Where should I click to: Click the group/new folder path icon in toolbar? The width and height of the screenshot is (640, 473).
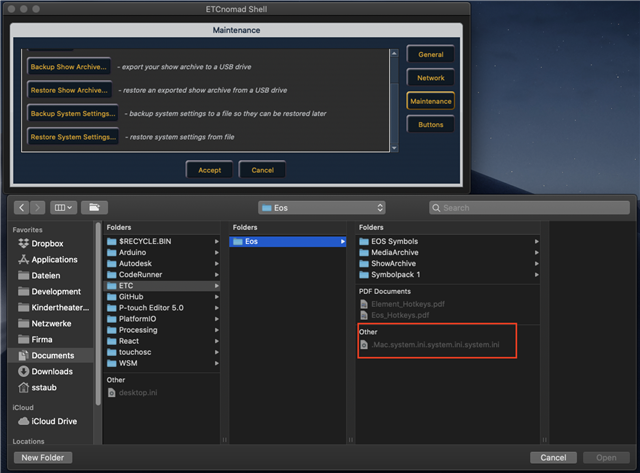coord(94,208)
